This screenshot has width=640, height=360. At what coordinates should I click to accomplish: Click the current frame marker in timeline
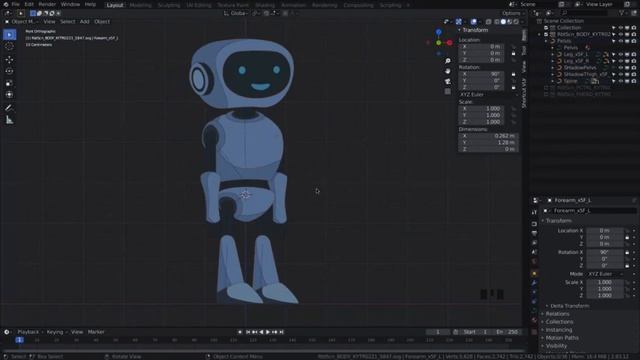pos(19,340)
